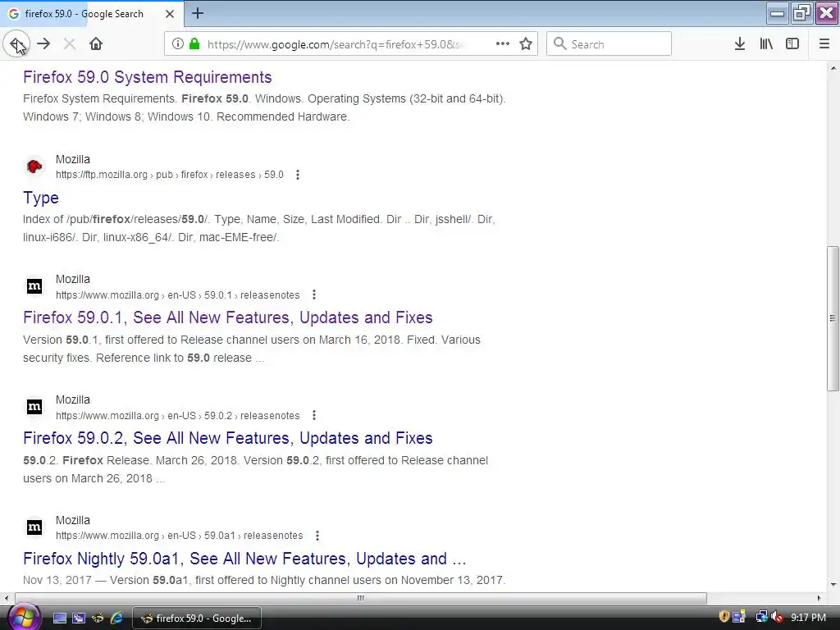Viewport: 840px width, 630px height.
Task: Click the network connection tray icon
Action: click(x=762, y=617)
